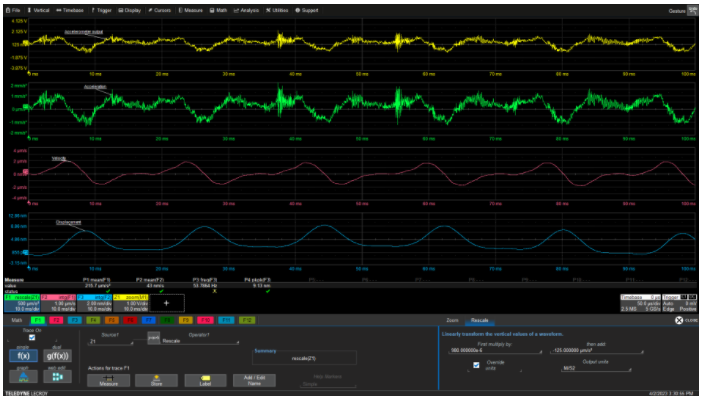702x399 pixels.
Task: Edit the then add value field
Action: tap(596, 351)
